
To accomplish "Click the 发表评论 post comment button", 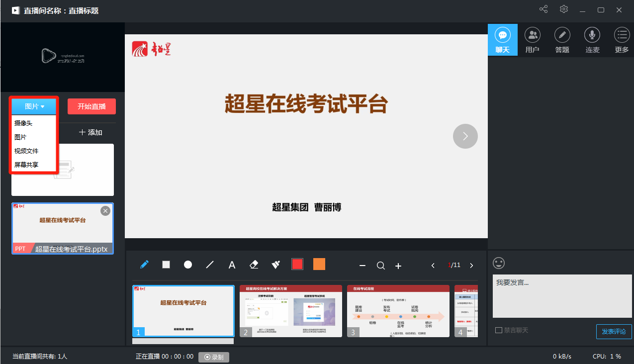I will 614,332.
